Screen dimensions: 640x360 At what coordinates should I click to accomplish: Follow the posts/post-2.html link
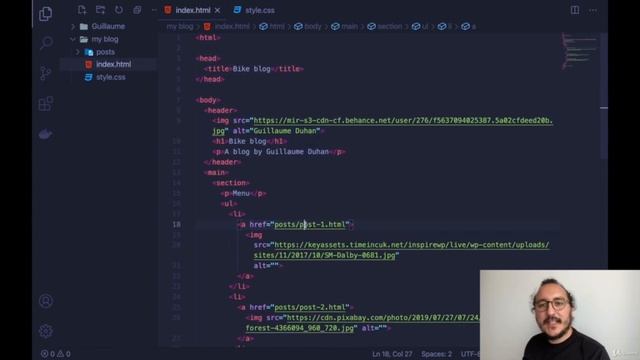(309, 307)
